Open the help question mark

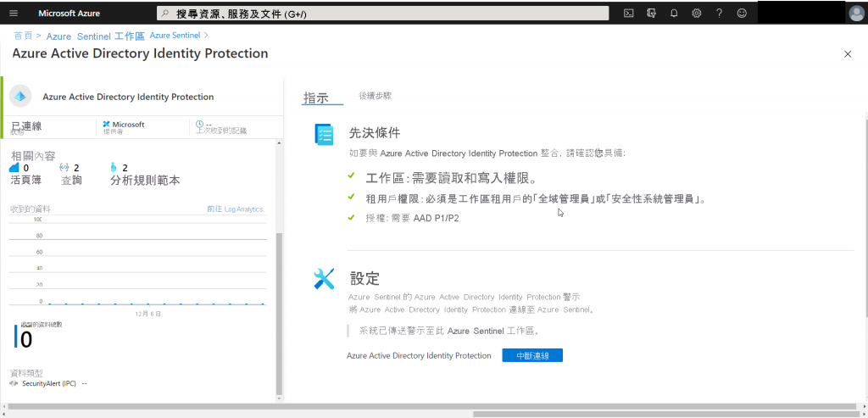click(x=719, y=14)
